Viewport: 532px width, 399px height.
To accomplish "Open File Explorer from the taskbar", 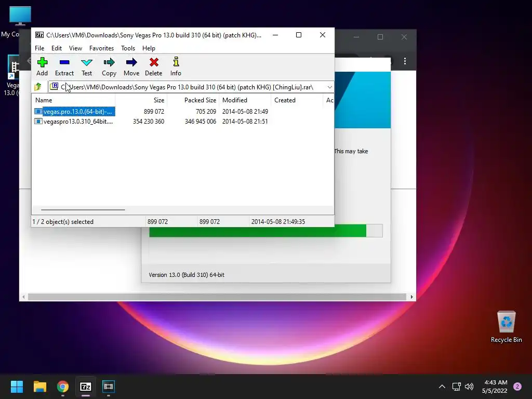I will coord(39,387).
